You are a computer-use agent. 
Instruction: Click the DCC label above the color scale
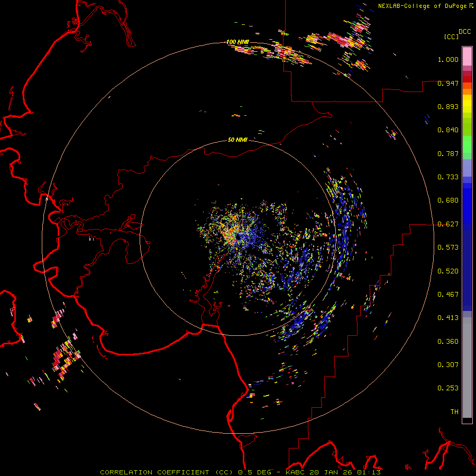[x=464, y=32]
